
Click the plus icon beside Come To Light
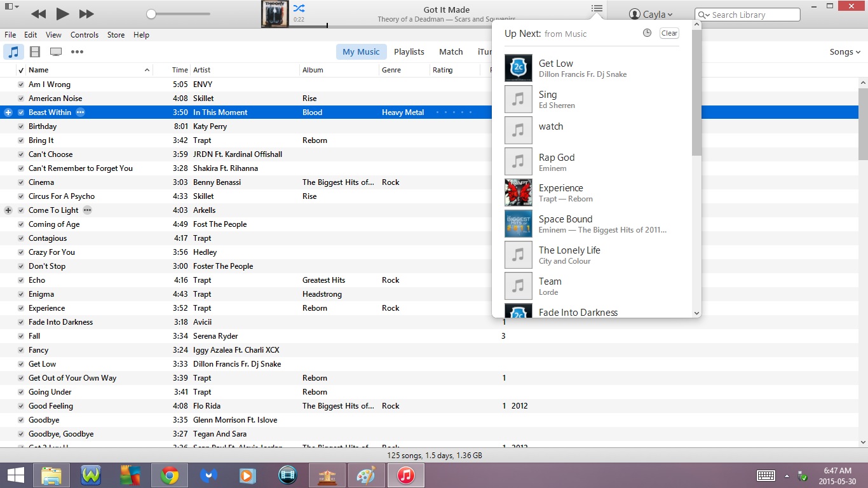point(8,210)
